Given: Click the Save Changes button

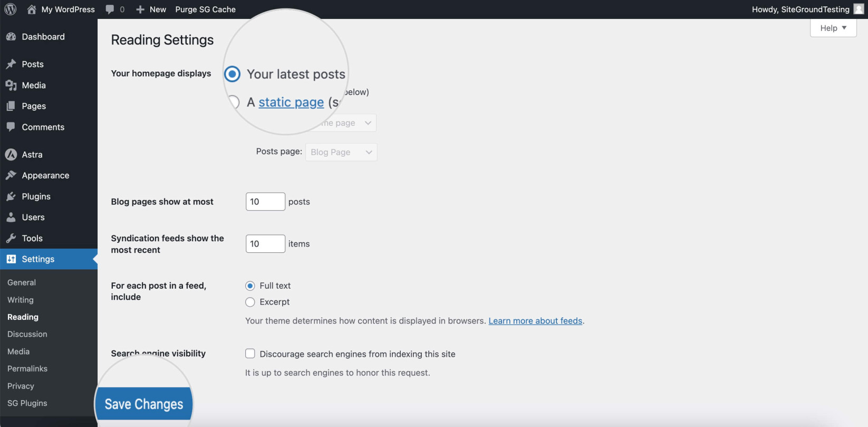Looking at the screenshot, I should [x=144, y=404].
